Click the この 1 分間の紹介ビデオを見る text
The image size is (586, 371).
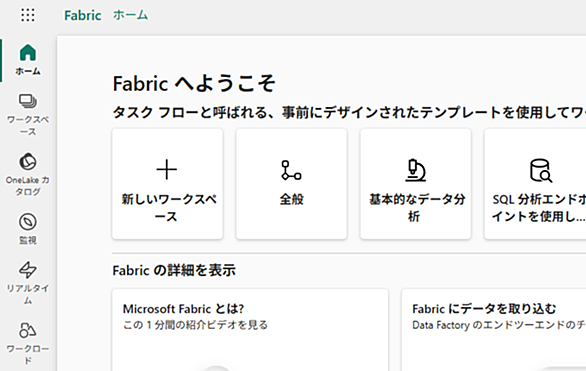pos(195,325)
